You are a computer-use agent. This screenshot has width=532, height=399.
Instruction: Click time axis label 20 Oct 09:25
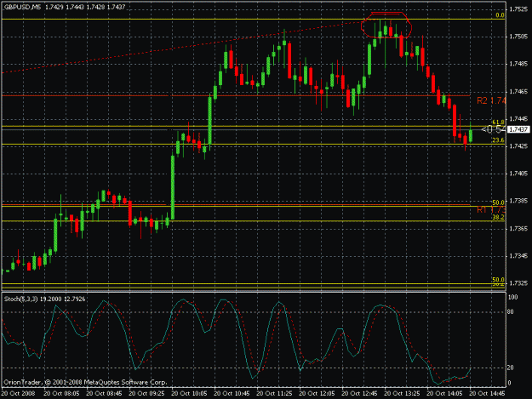click(x=146, y=394)
